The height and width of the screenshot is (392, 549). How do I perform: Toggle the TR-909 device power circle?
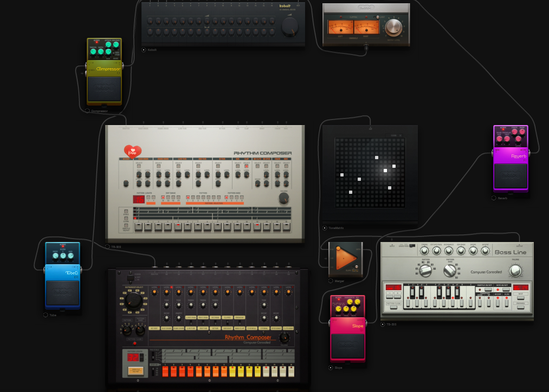107,246
